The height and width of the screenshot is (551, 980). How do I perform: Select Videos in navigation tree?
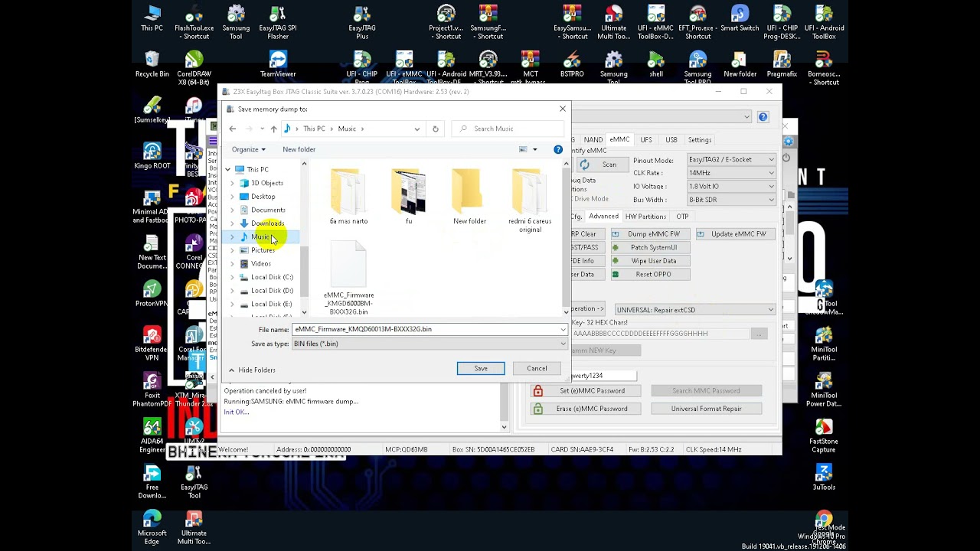coord(260,263)
